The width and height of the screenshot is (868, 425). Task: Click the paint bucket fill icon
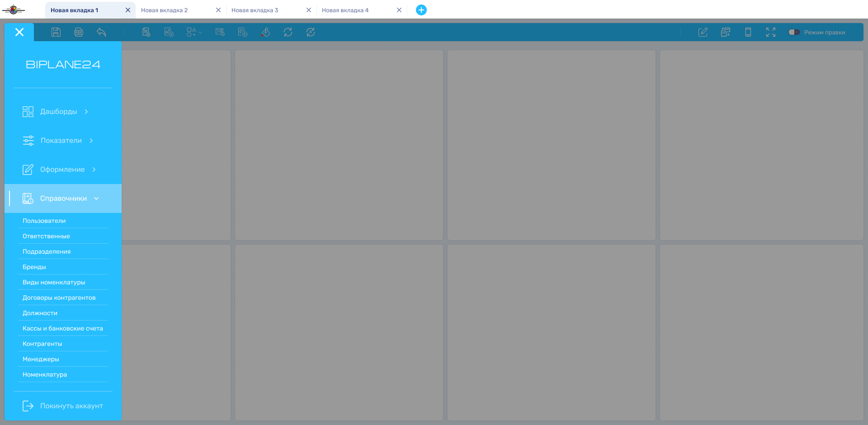pos(265,32)
